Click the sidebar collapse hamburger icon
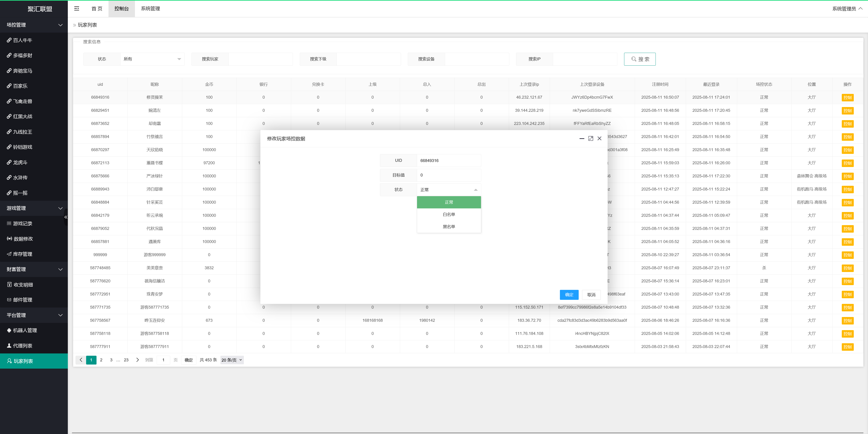This screenshot has width=868, height=434. 76,8
